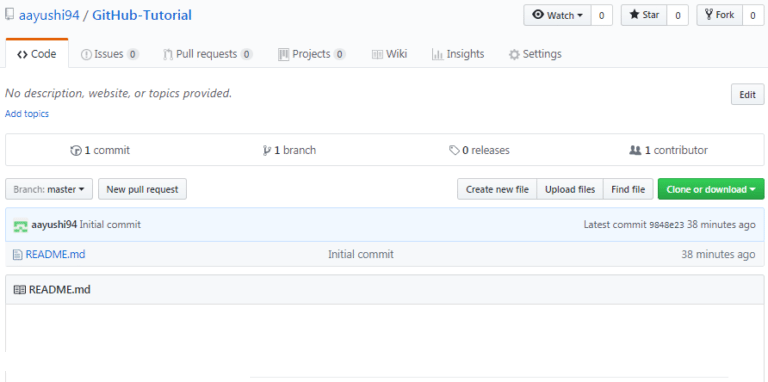Click the Code brackets icon
768x382 pixels.
22,54
